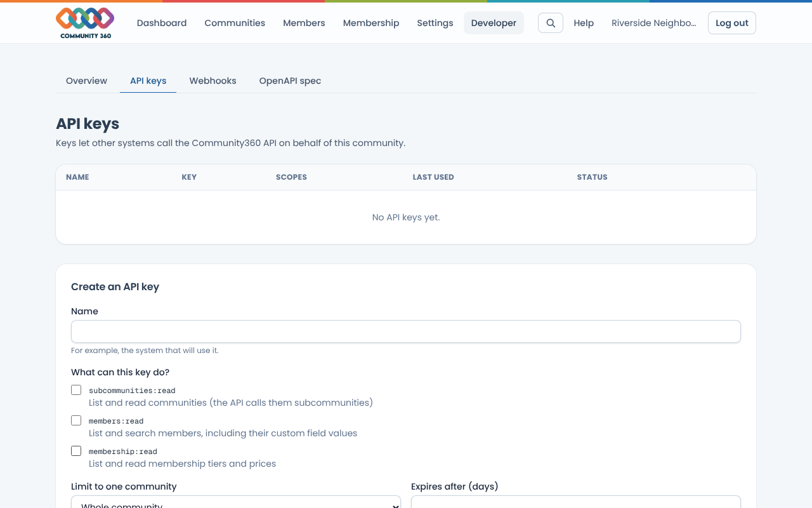Open the OpenAPI spec tab

(x=290, y=81)
